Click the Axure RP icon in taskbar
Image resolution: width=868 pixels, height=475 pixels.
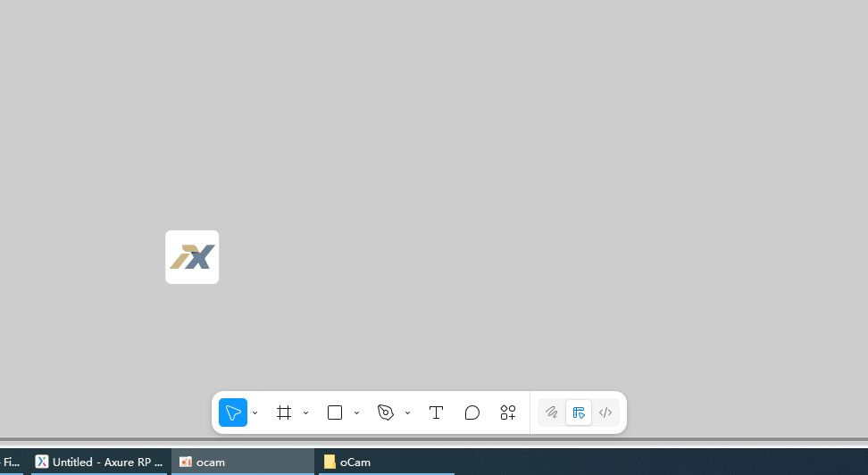(42, 462)
